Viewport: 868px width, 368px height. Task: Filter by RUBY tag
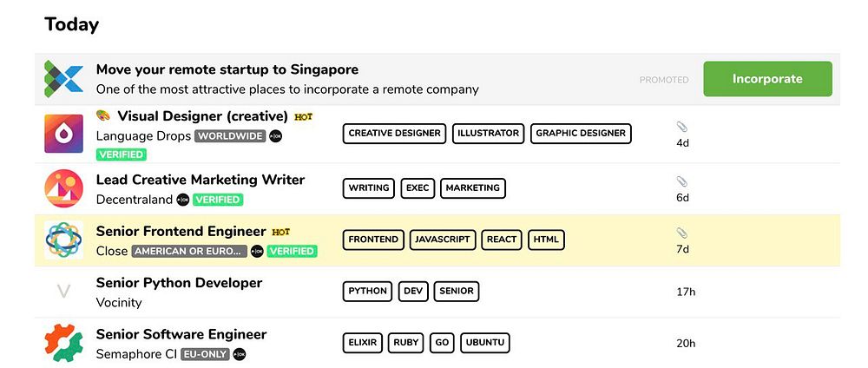click(406, 343)
